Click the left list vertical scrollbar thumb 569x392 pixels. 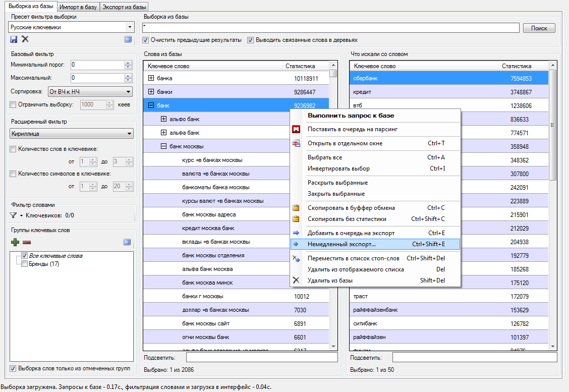(333, 73)
